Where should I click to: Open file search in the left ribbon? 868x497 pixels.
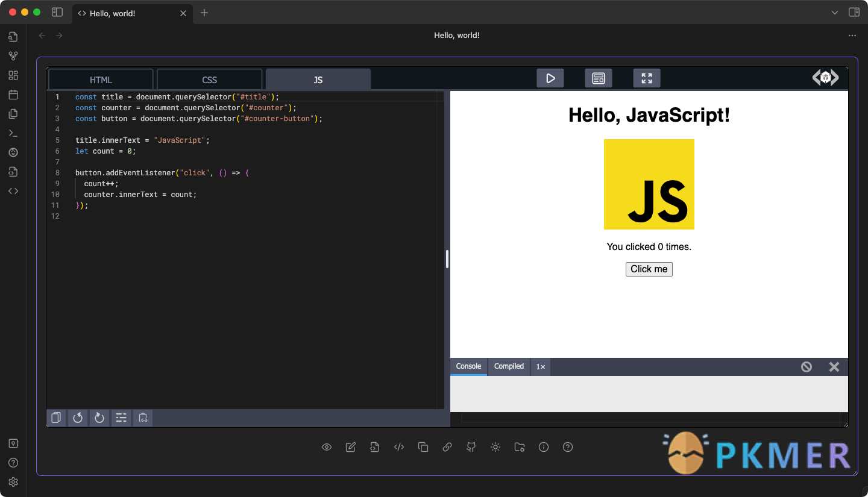13,37
